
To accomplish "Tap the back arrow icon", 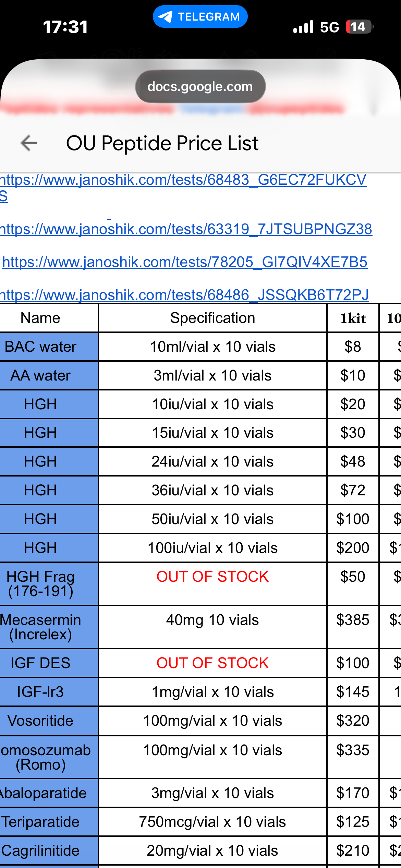I will point(29,143).
